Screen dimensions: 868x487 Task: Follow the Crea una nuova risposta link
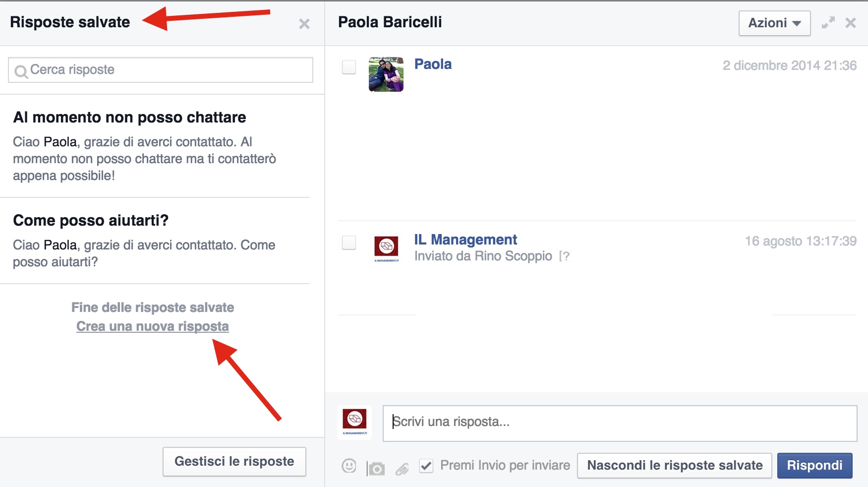pos(153,326)
